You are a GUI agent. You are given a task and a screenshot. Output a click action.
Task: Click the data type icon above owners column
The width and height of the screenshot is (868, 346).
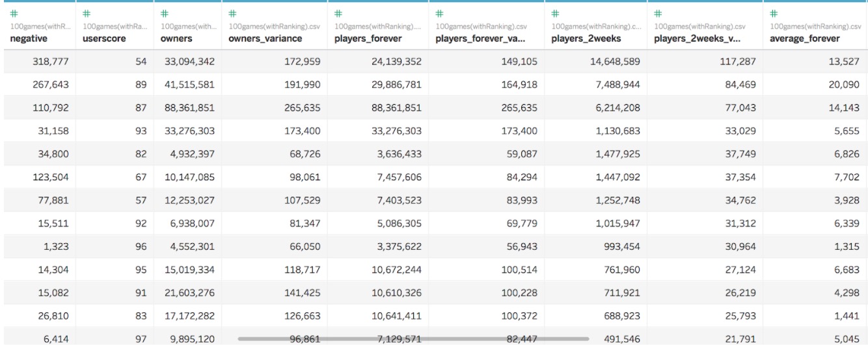165,14
